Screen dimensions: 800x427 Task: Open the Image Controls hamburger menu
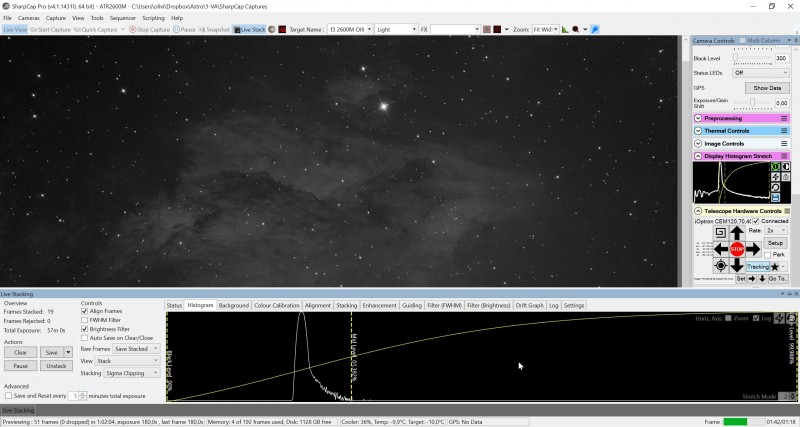tap(784, 144)
